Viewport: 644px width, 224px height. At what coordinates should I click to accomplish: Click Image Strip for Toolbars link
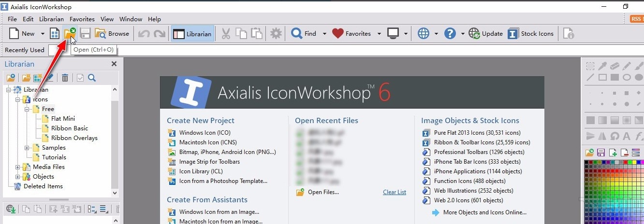[209, 162]
